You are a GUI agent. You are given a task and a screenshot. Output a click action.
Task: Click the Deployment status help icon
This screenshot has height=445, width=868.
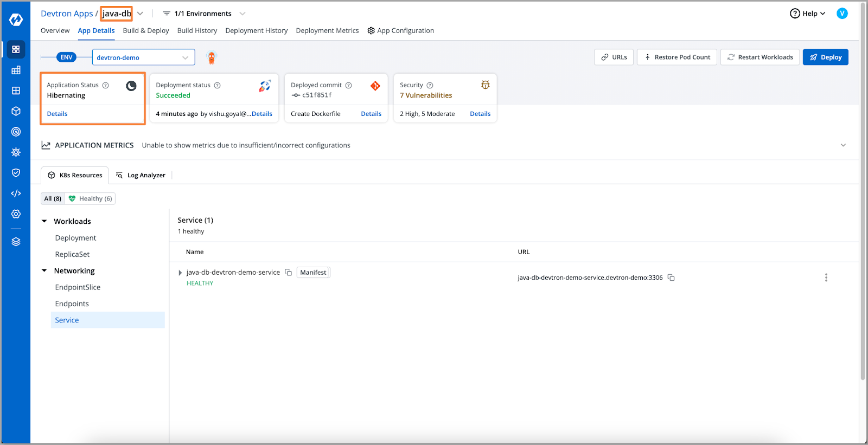tap(217, 85)
